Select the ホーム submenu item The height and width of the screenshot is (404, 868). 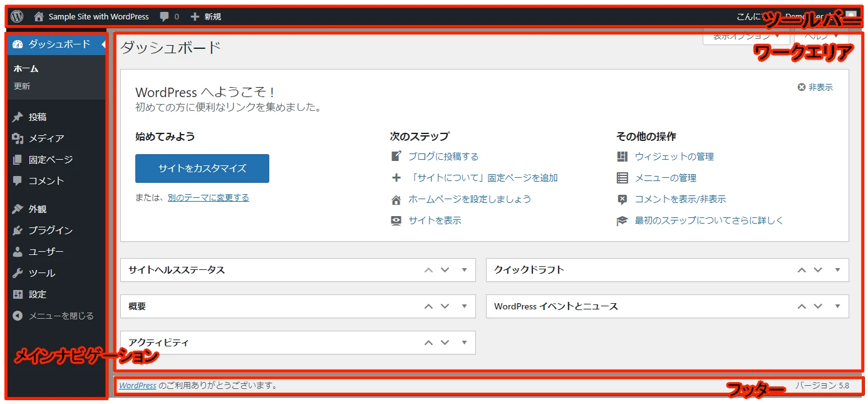(26, 69)
